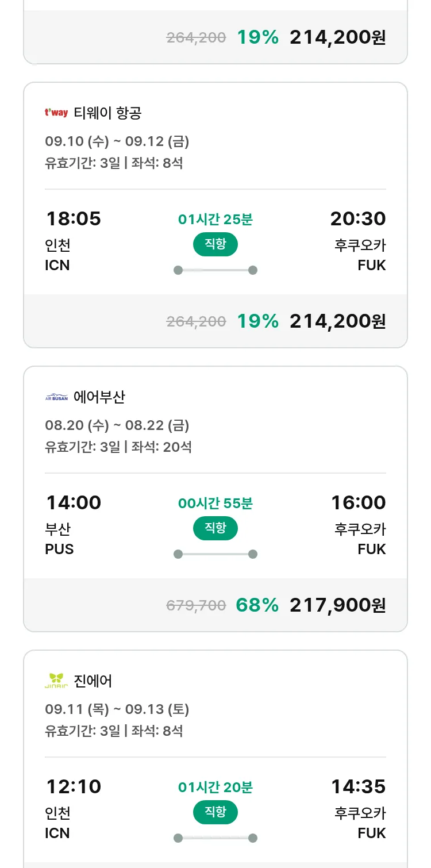Viewport: 431px width, 868px height.
Task: Select the 08.20 (수) ~ 08.22 (금) date range
Action: [x=117, y=425]
